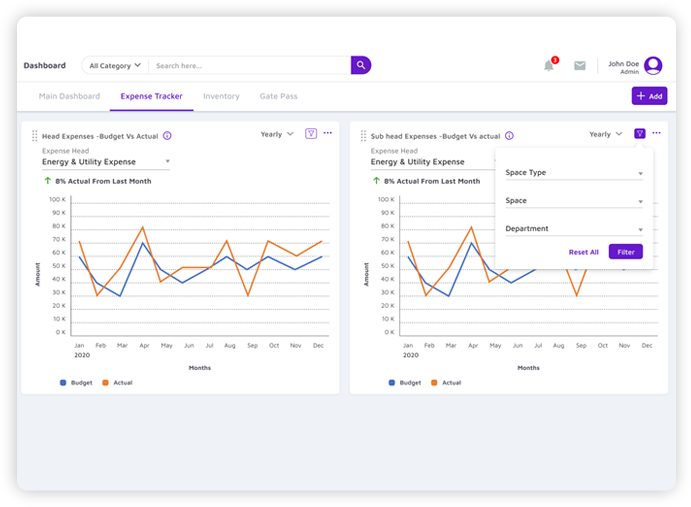691x507 pixels.
Task: Click into the Search here field
Action: tap(250, 66)
